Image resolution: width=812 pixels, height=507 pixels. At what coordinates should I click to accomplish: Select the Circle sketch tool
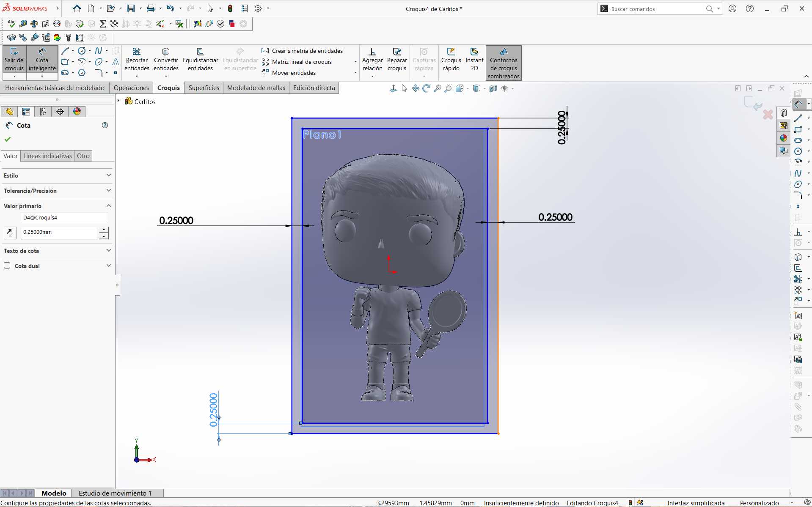[x=82, y=51]
